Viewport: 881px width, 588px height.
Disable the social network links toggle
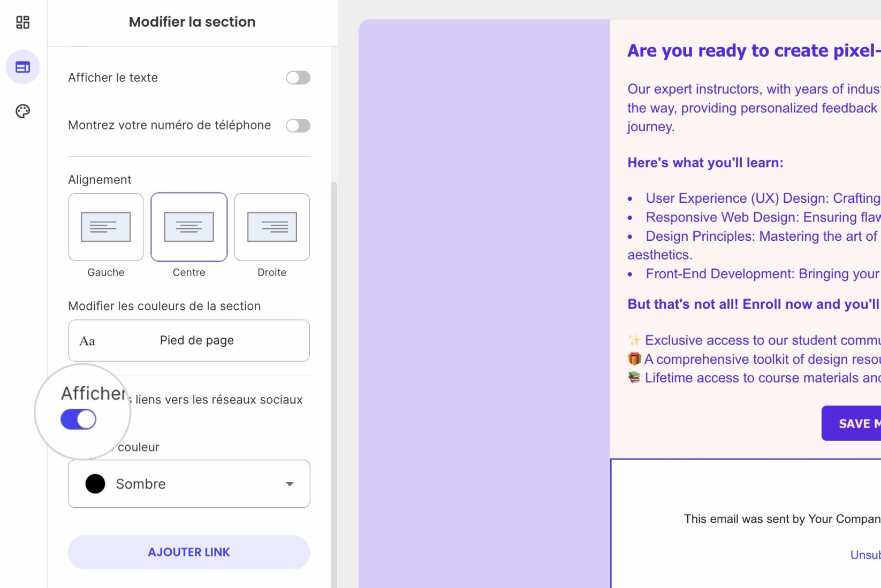(x=78, y=419)
